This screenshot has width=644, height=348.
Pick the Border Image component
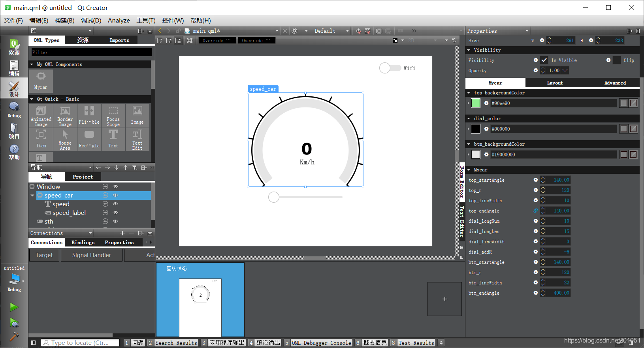point(65,116)
